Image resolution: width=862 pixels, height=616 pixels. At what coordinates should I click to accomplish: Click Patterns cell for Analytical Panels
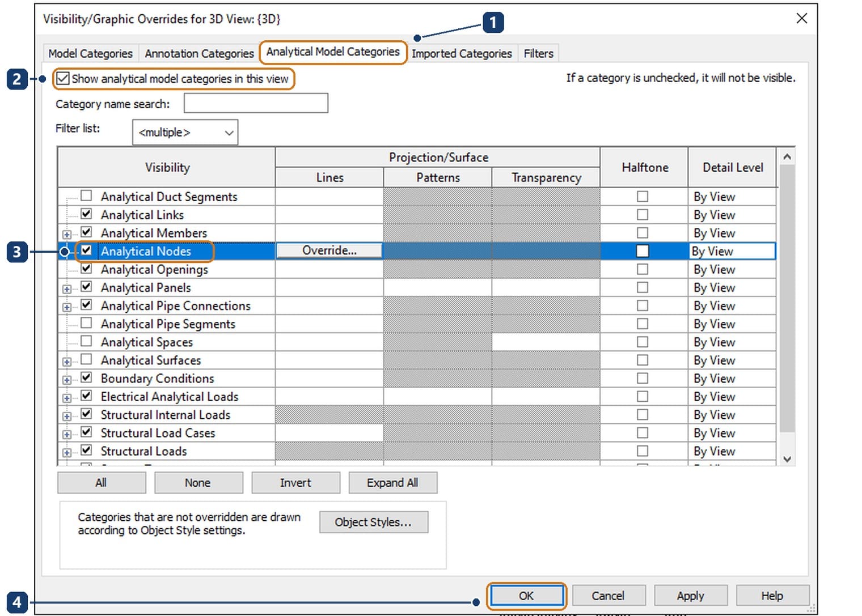[438, 287]
